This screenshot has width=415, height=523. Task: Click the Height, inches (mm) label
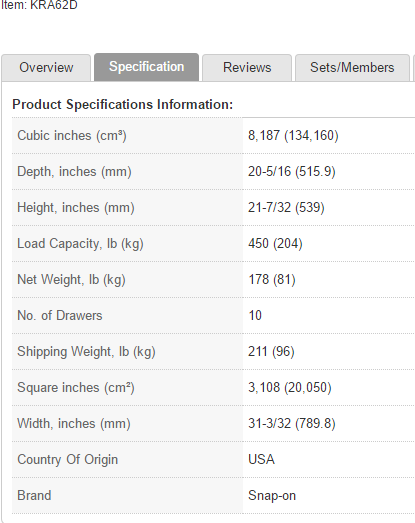click(76, 208)
